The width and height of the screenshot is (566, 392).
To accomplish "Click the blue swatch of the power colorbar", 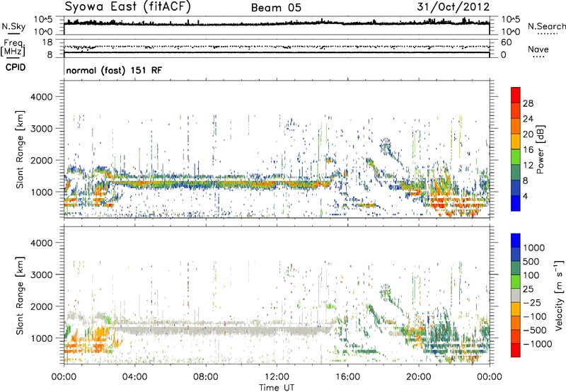I will click(516, 203).
